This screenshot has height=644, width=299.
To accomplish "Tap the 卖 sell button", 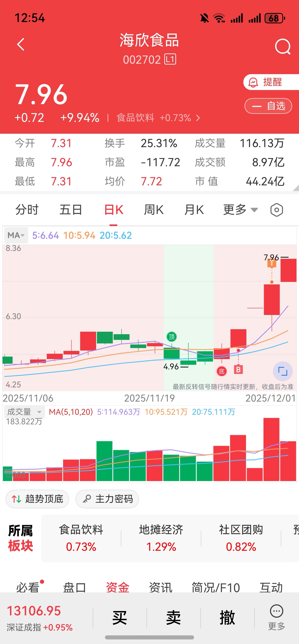I will pyautogui.click(x=173, y=618).
